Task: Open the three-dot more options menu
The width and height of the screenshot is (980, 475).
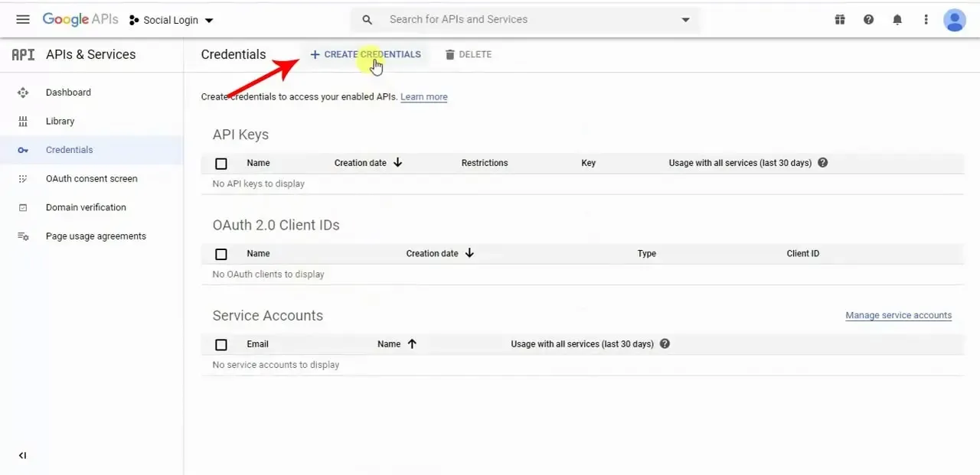Action: (x=926, y=20)
